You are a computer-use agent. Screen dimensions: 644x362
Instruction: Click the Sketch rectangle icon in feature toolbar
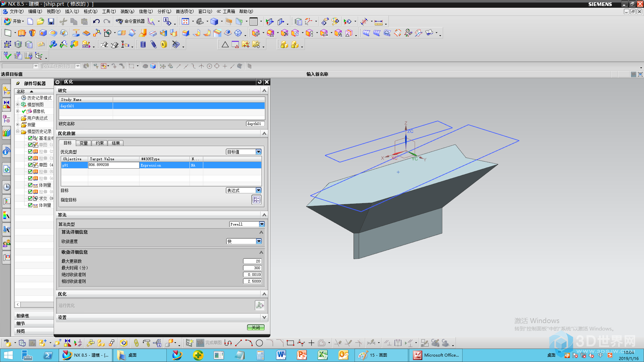pyautogui.click(x=8, y=33)
